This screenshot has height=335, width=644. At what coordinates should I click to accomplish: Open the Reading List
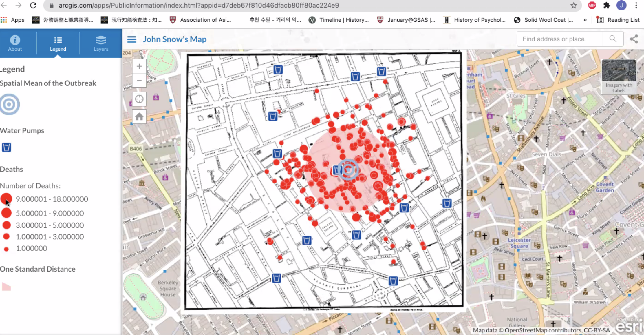tap(618, 20)
